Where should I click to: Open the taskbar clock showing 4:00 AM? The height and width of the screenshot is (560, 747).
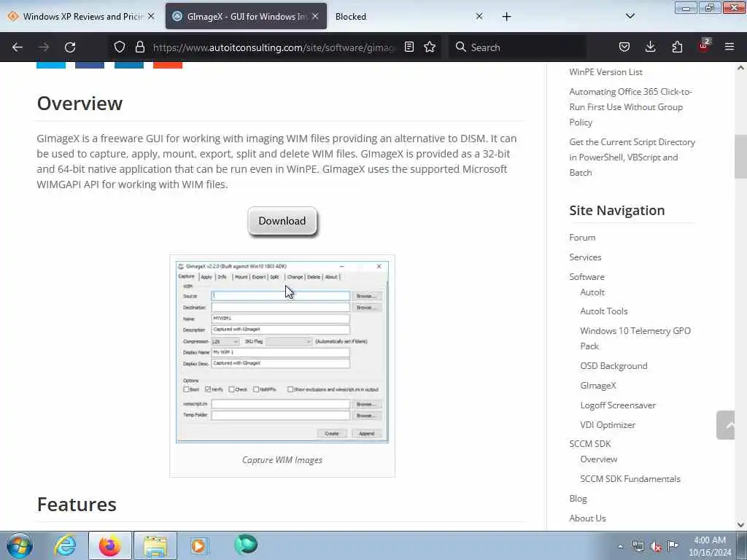pos(710,546)
